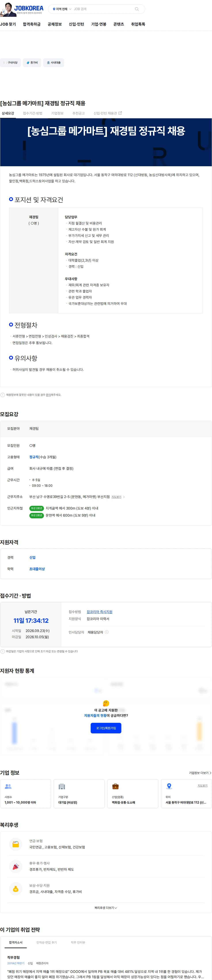Focus the JOB 검색 search field

103,9
